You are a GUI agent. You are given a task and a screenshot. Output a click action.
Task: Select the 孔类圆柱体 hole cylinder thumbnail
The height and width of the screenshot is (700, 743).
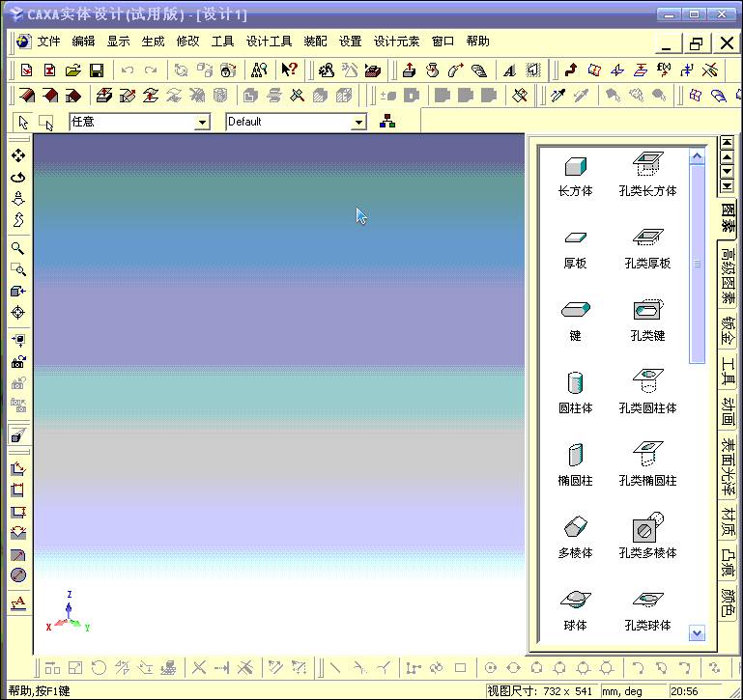(x=647, y=380)
